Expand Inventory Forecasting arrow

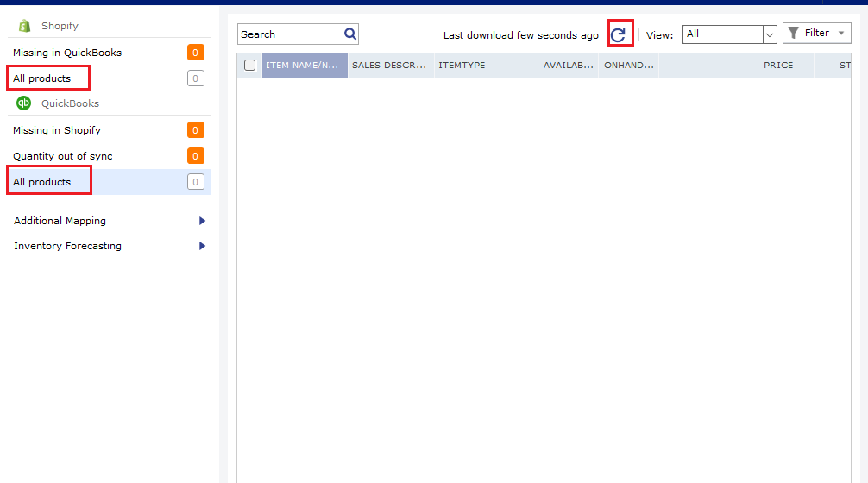pyautogui.click(x=202, y=246)
